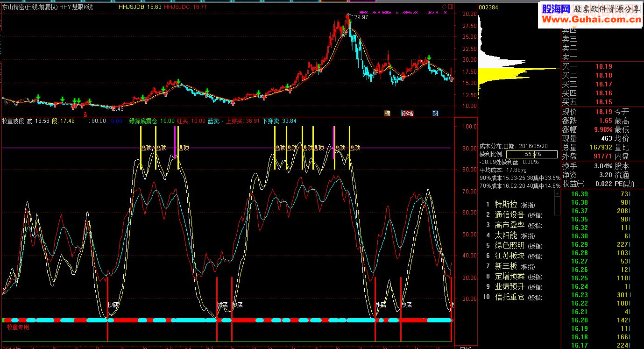The width and height of the screenshot is (644, 349).
Task: Click the 涨幅 9.98% value
Action: (x=603, y=130)
